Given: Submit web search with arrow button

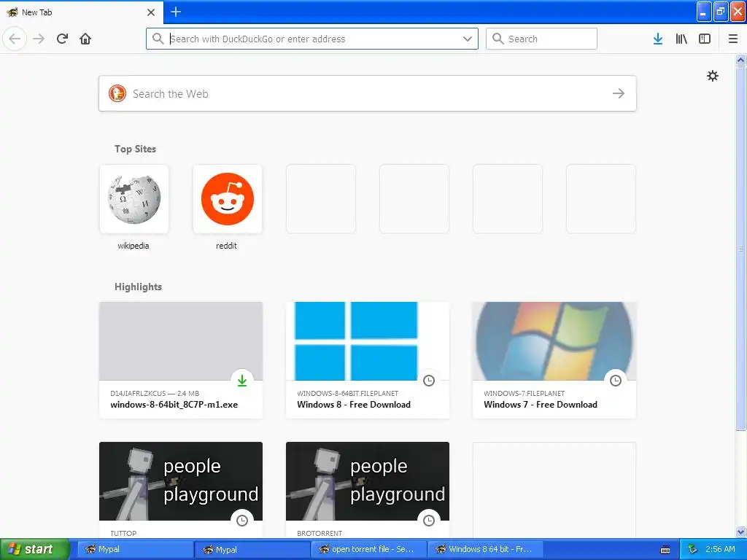Looking at the screenshot, I should [619, 93].
